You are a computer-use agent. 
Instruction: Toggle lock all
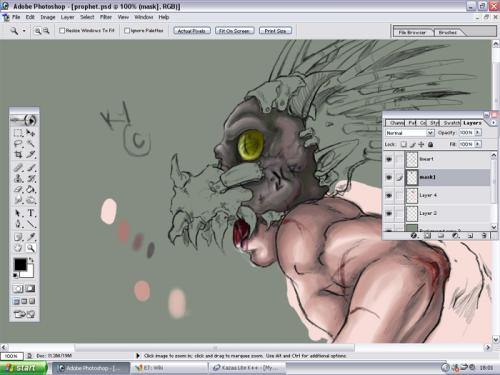point(430,144)
